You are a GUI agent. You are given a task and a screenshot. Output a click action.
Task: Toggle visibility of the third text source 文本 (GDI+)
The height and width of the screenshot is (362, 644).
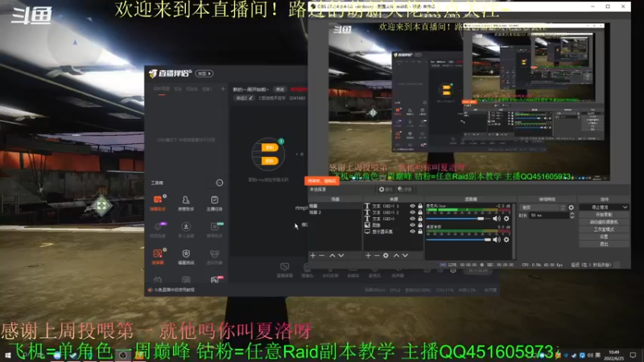412,219
